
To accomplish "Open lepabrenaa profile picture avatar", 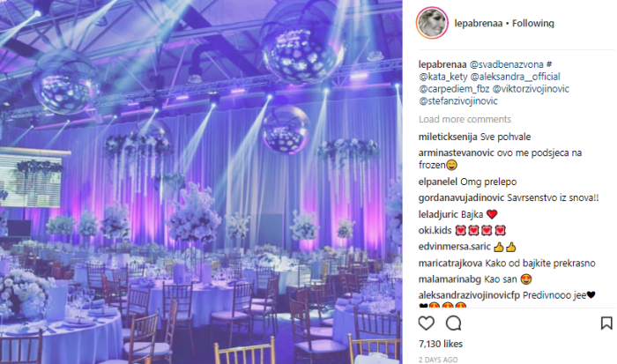I will coord(432,23).
